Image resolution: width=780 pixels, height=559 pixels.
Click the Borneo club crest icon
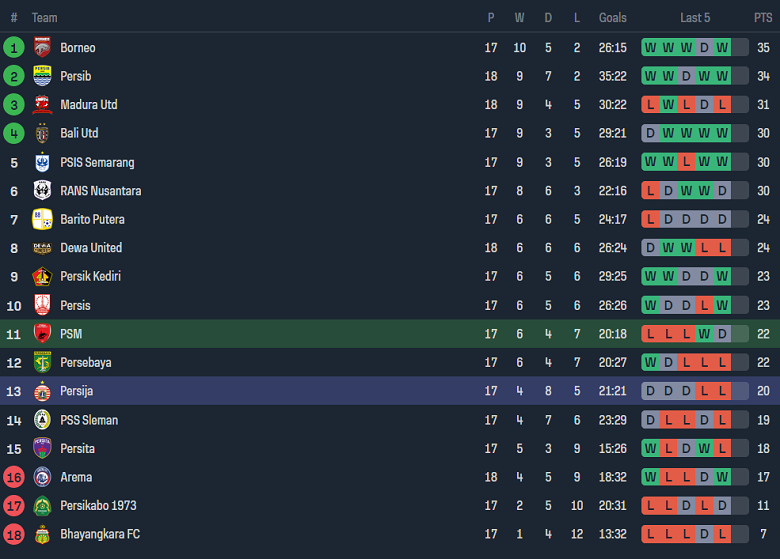pyautogui.click(x=42, y=47)
